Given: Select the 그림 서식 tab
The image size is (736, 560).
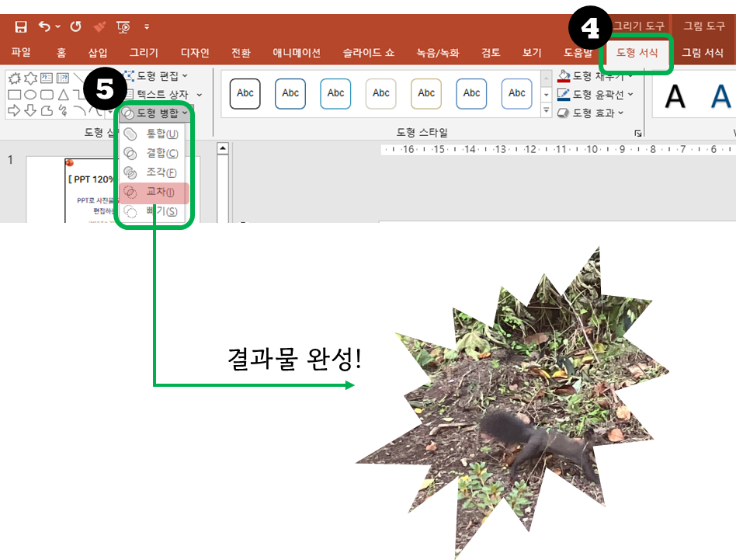Looking at the screenshot, I should point(703,52).
